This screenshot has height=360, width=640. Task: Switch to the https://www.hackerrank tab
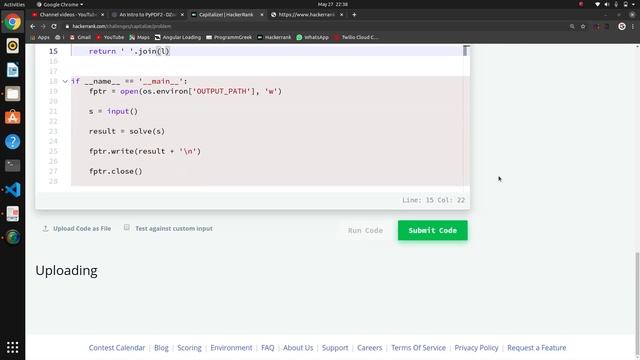tap(307, 15)
